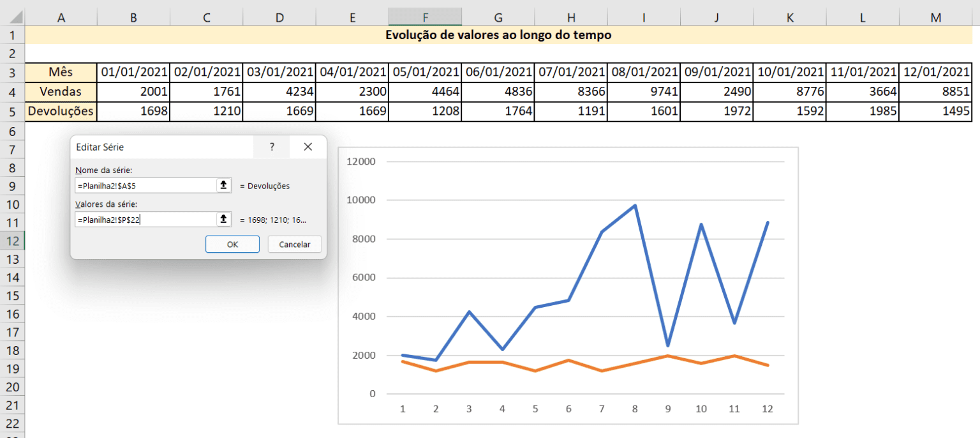Click the range picker beside Nome da série
The height and width of the screenshot is (438, 980).
(x=223, y=185)
